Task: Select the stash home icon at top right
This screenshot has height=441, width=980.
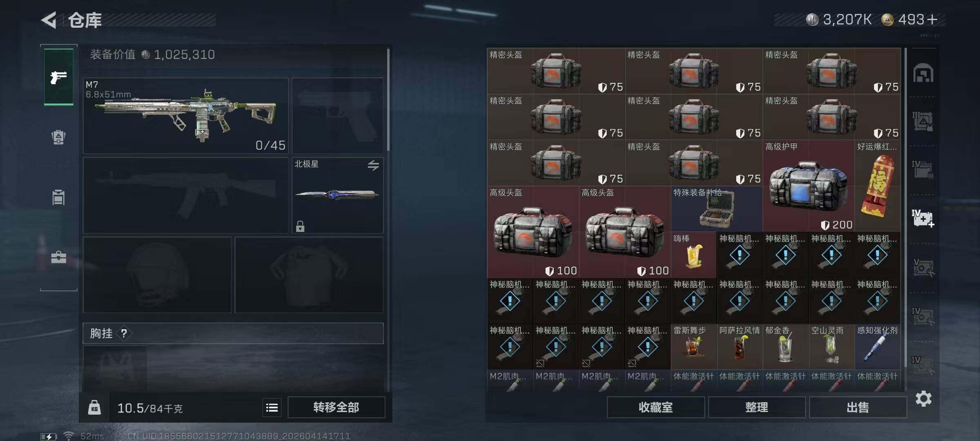Action: coord(923,73)
